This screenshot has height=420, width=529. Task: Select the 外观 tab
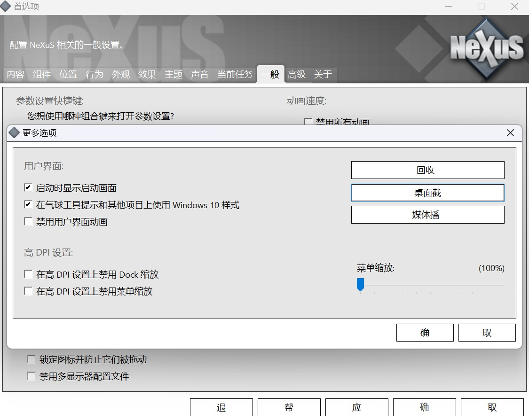tap(121, 74)
